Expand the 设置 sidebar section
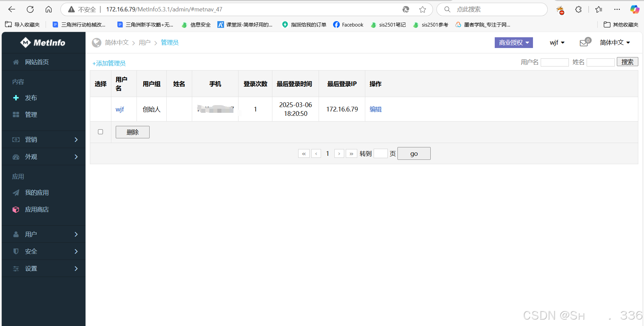This screenshot has height=326, width=644. tap(44, 269)
